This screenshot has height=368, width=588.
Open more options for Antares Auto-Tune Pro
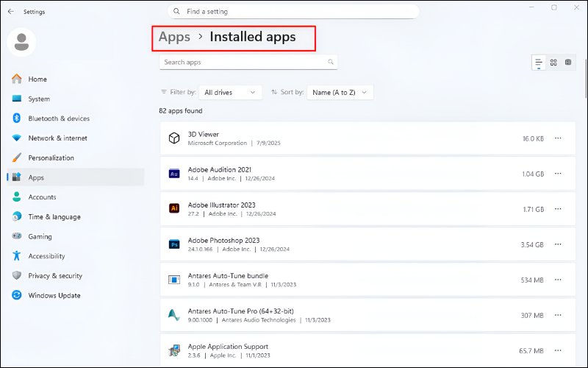tap(558, 315)
